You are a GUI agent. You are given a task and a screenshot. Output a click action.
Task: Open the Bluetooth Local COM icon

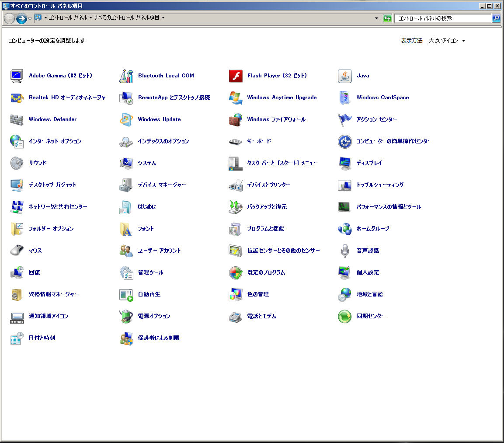click(x=126, y=76)
